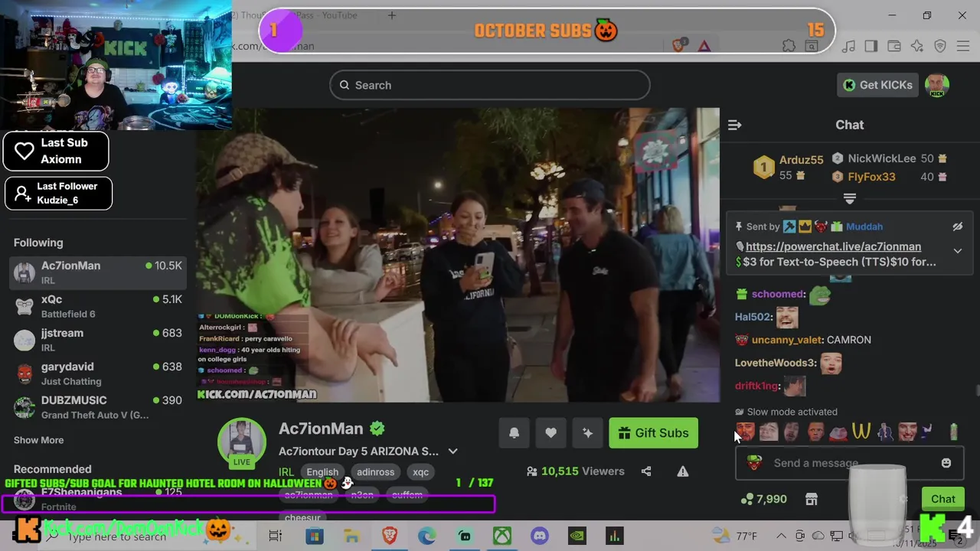The width and height of the screenshot is (980, 551).
Task: Open the Brave VPN shield icon
Action: pos(940,47)
